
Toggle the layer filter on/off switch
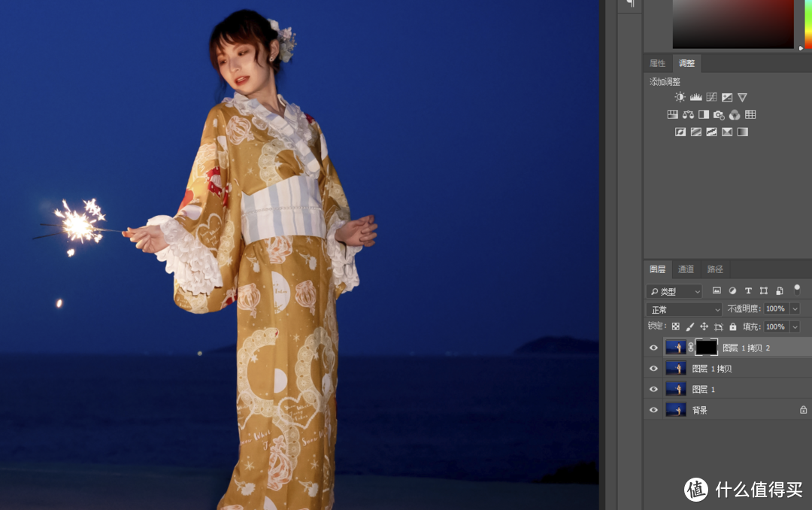(797, 290)
